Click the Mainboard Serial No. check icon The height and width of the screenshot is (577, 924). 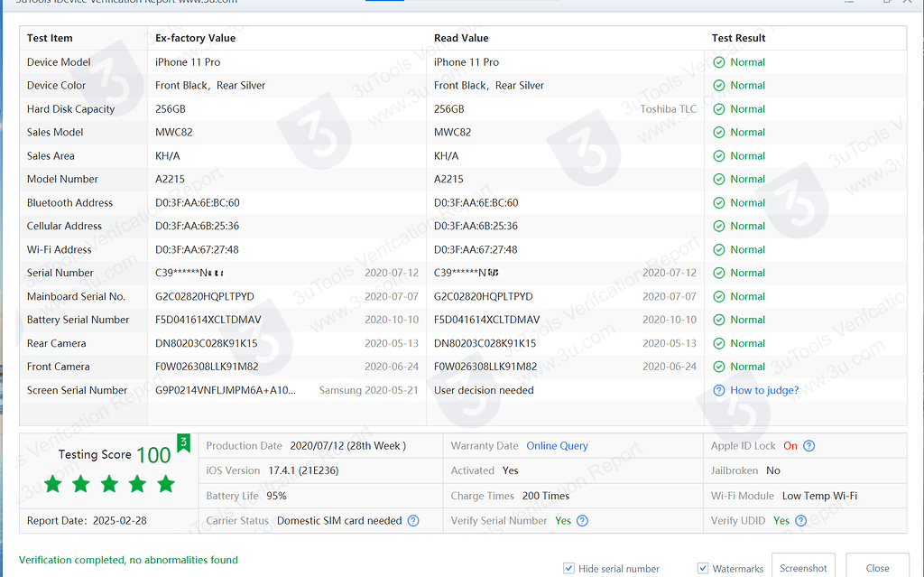pyautogui.click(x=719, y=297)
